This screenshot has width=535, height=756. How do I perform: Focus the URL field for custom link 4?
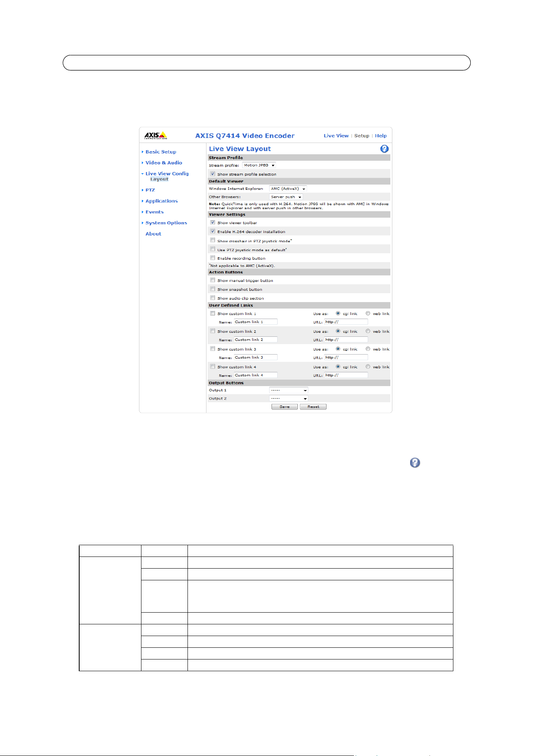(346, 375)
